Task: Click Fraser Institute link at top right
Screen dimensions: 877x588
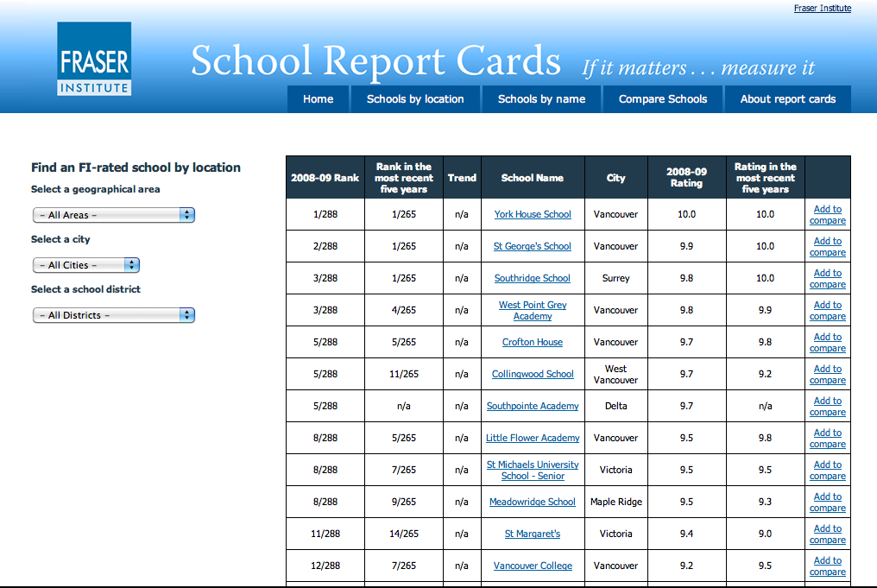Action: [822, 9]
